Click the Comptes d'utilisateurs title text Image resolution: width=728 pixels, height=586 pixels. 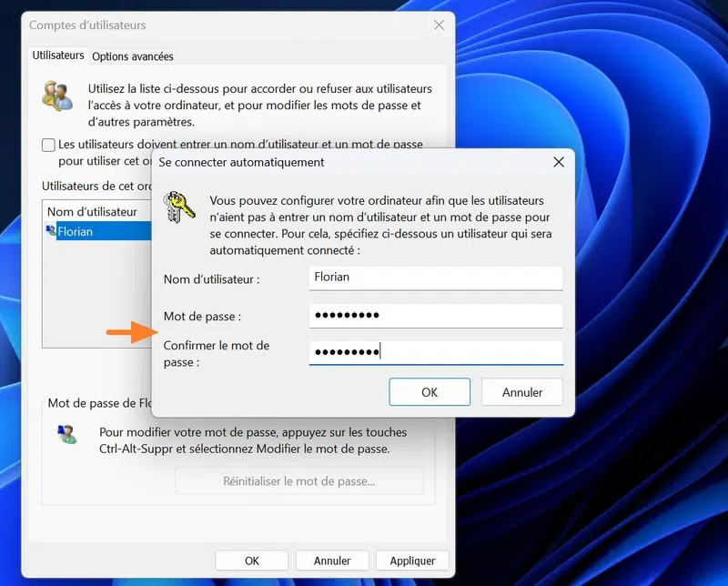click(87, 25)
